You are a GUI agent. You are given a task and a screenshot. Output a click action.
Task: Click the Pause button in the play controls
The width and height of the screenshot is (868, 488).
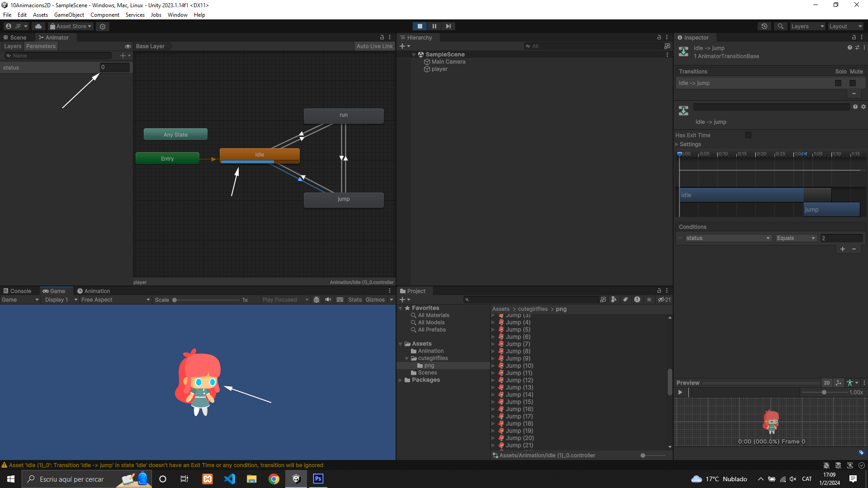(434, 26)
